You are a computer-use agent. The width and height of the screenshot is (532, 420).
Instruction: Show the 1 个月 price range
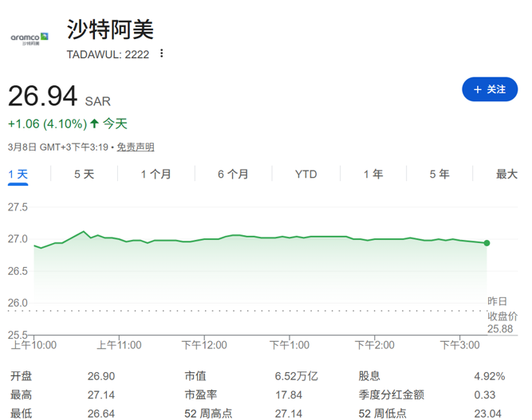click(x=156, y=174)
